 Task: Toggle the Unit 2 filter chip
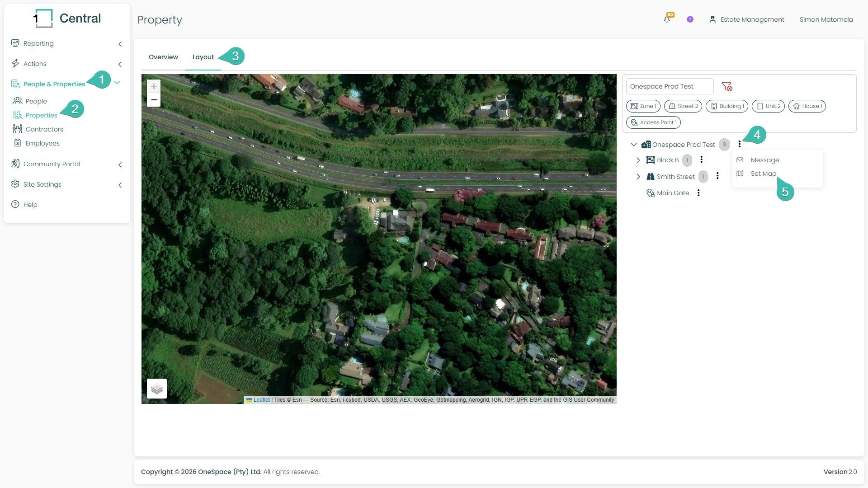click(x=768, y=106)
